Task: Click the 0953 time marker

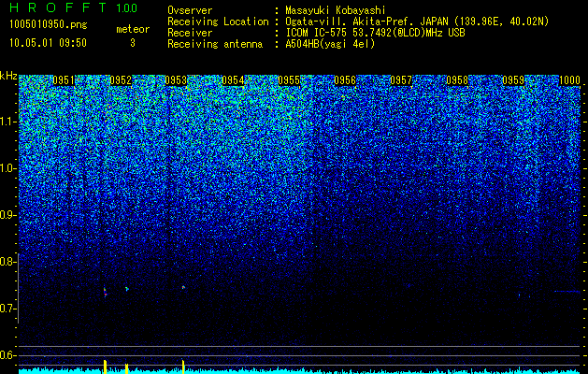Action: click(176, 80)
